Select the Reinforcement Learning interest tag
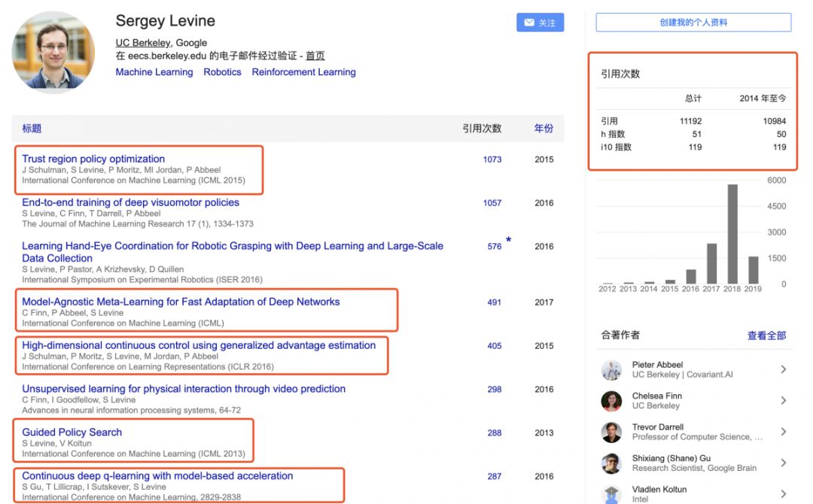 click(x=304, y=72)
